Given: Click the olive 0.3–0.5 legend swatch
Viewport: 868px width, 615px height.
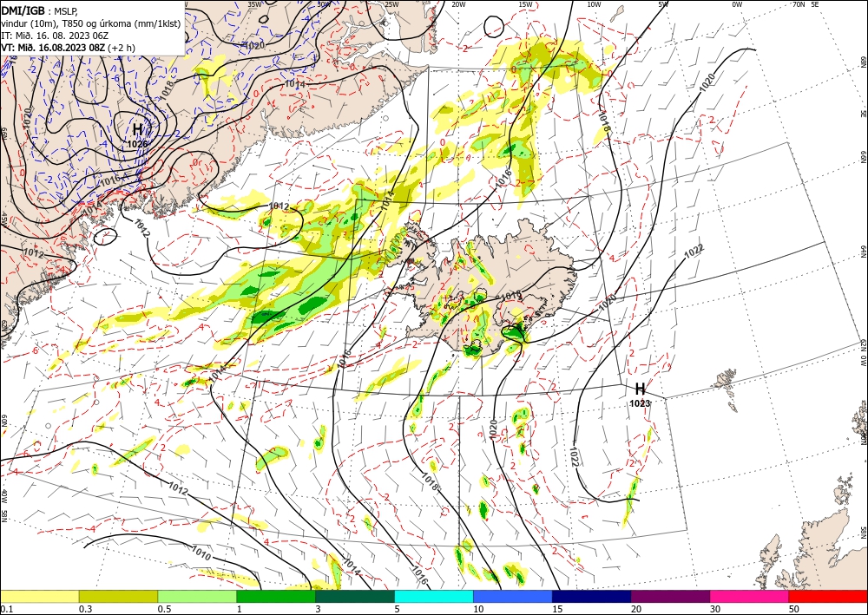Looking at the screenshot, I should pos(118,596).
